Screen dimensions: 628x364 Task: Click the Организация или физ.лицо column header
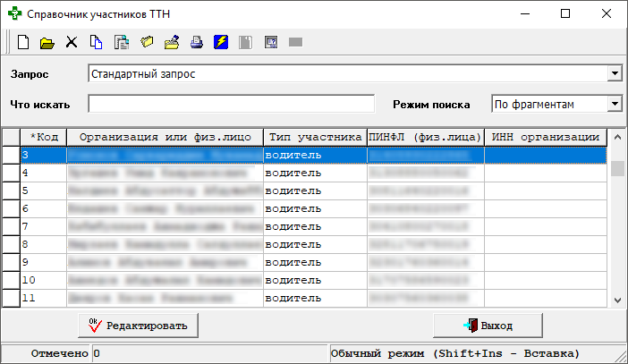165,138
